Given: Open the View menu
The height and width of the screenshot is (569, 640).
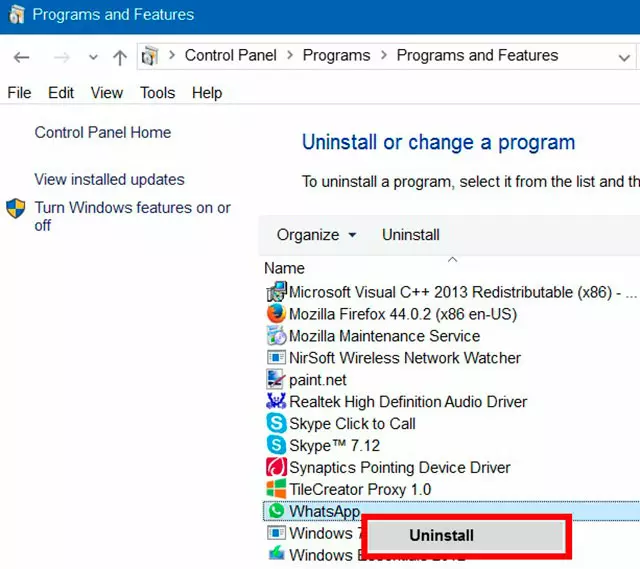Looking at the screenshot, I should pos(107,93).
